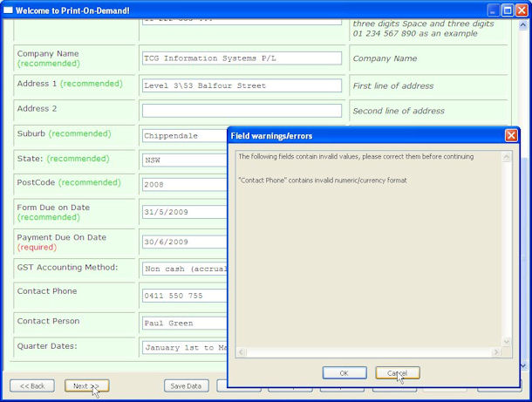Maximize the Print-On-Demand window
This screenshot has height=402, width=532.
508,10
